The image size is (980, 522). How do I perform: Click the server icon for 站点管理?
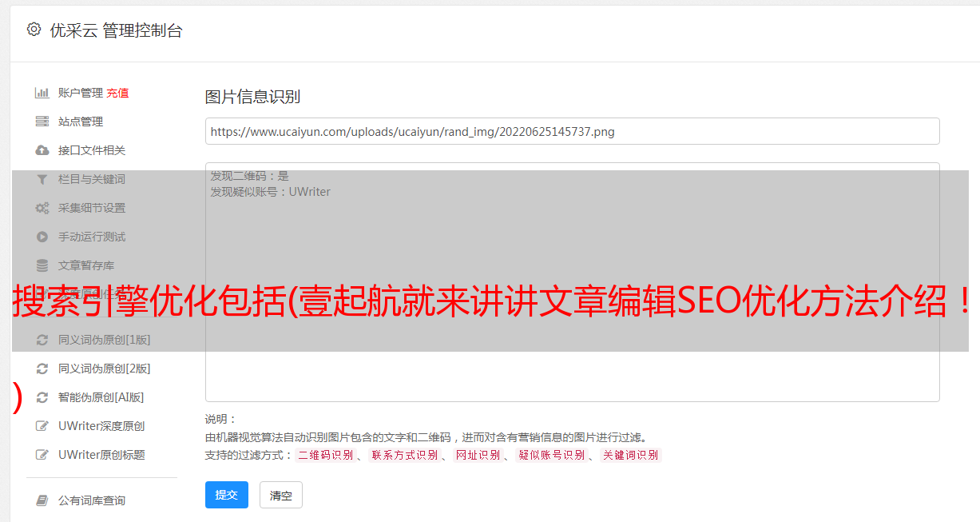[x=42, y=122]
